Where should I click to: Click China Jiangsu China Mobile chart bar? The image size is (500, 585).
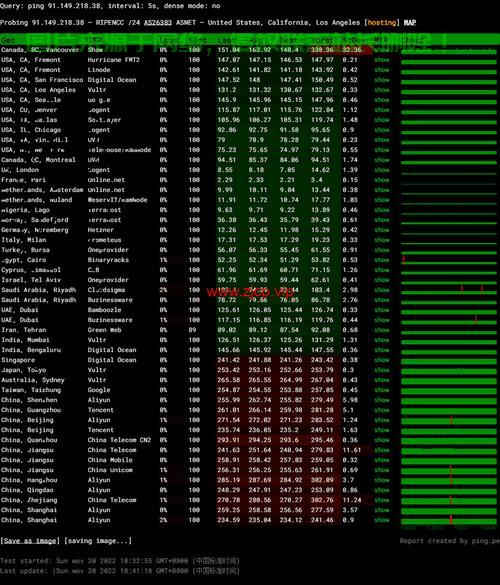pos(449,460)
